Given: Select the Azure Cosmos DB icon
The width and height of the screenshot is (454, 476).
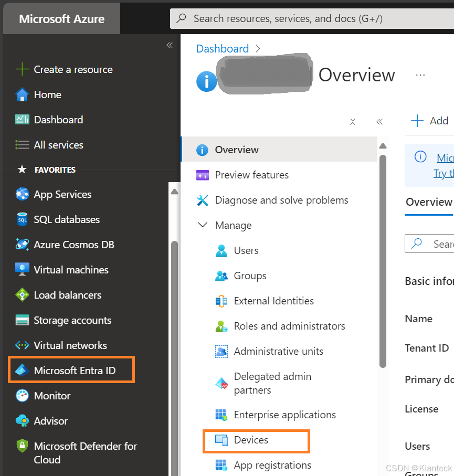Looking at the screenshot, I should pyautogui.click(x=22, y=245).
